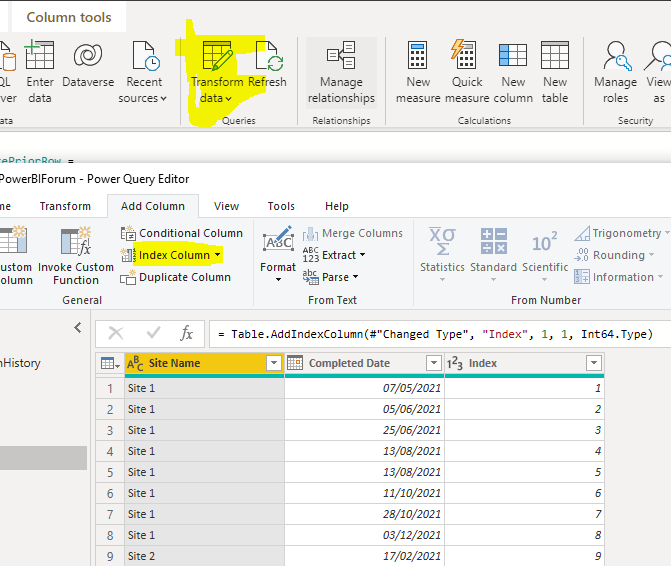
Task: Click into the formula bar text
Action: pyautogui.click(x=440, y=334)
